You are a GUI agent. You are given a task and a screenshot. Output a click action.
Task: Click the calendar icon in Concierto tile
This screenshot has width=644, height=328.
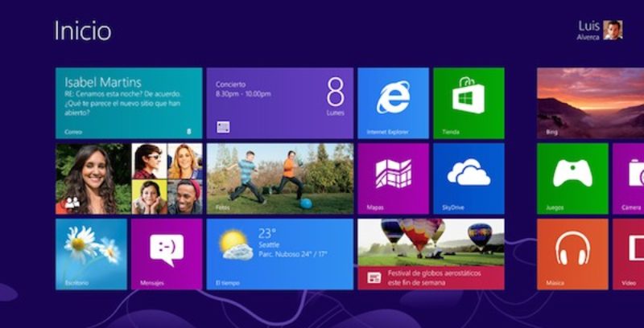(x=224, y=127)
